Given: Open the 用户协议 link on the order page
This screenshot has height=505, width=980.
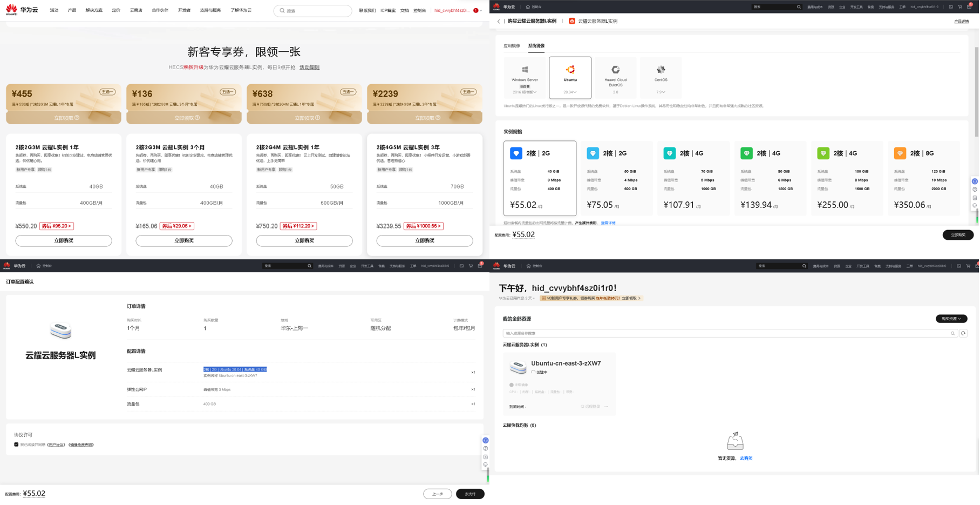Looking at the screenshot, I should click(56, 445).
